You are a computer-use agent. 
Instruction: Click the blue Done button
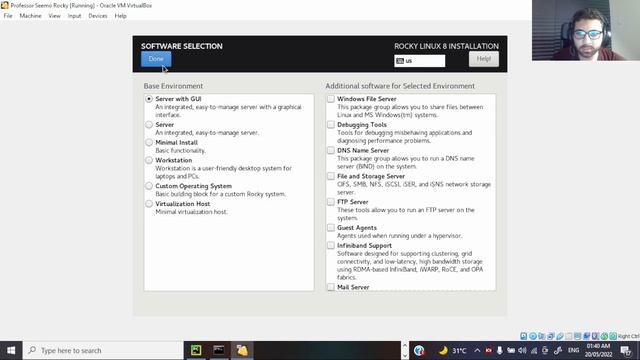pos(156,59)
